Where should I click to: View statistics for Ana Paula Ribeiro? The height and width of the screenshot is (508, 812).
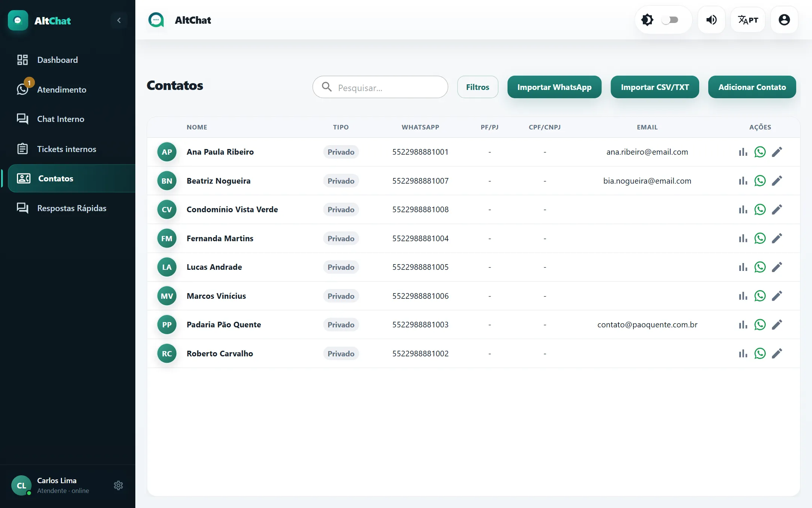[x=743, y=152]
